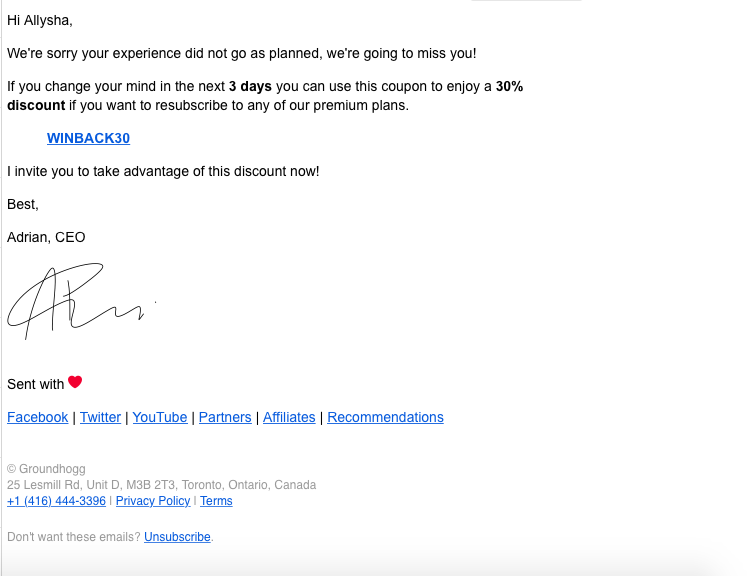Screen dimensions: 750x576
Task: Click the +1 (416) 444-3396 phone link
Action: coord(56,501)
